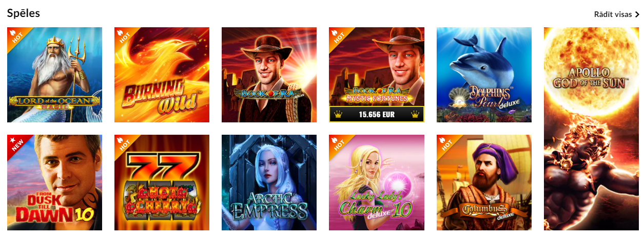Click NEW badge on From Dusk Till Dawn
644x235 pixels.
[15, 143]
